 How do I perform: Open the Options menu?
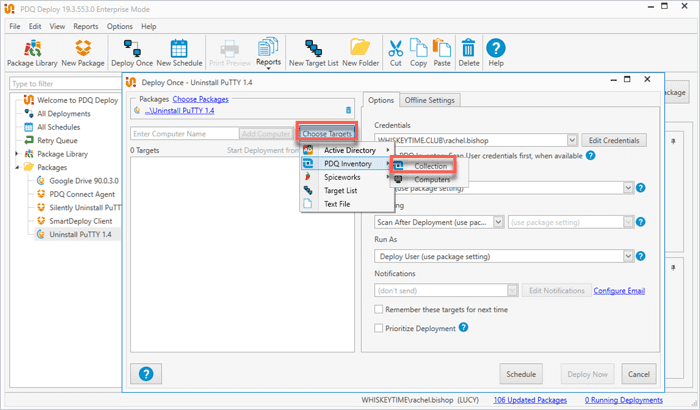point(120,26)
